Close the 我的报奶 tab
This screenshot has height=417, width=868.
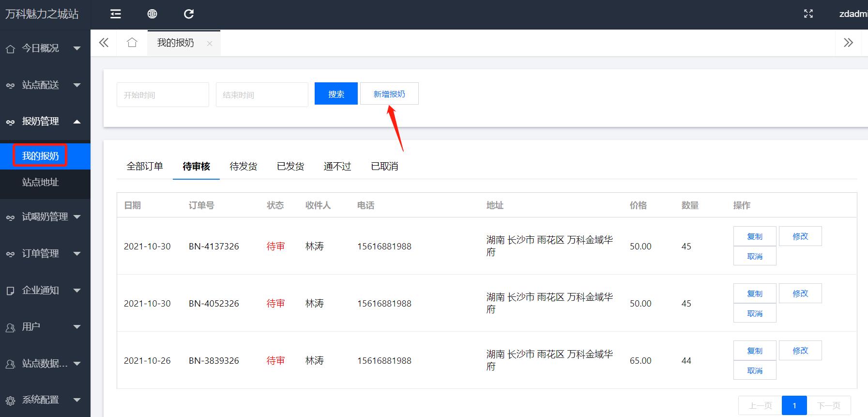pyautogui.click(x=210, y=44)
